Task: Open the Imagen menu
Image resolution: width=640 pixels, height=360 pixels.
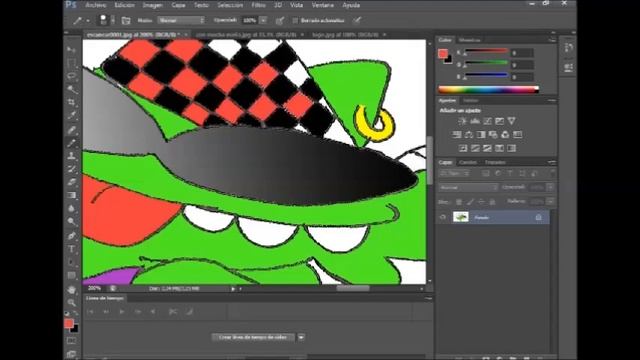Action: click(x=153, y=5)
